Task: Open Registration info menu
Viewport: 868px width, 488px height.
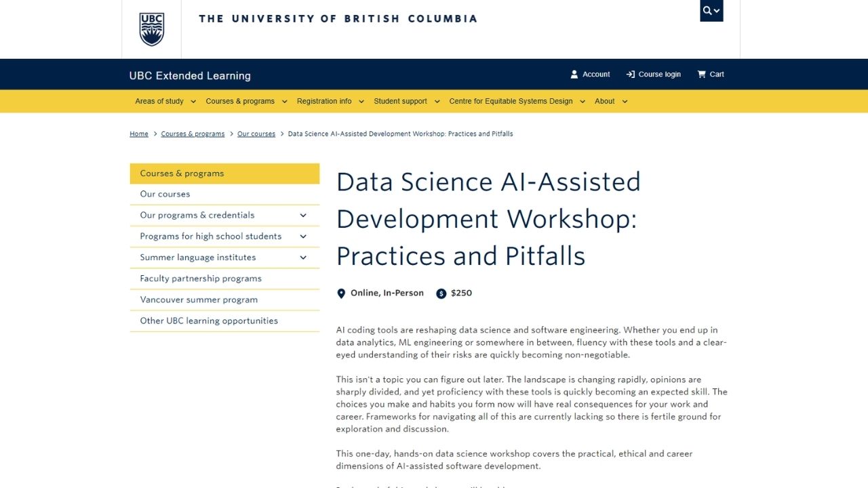Action: pyautogui.click(x=324, y=102)
